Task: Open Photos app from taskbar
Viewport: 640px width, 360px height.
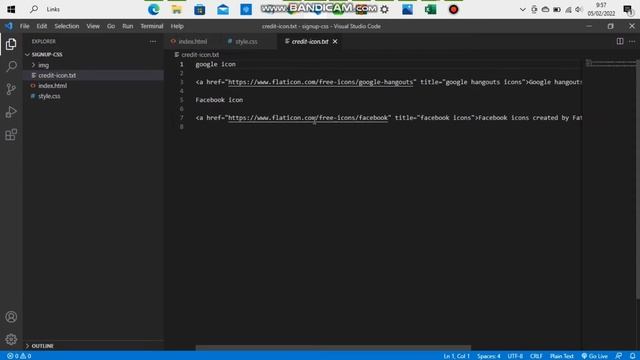Action: pos(407,9)
